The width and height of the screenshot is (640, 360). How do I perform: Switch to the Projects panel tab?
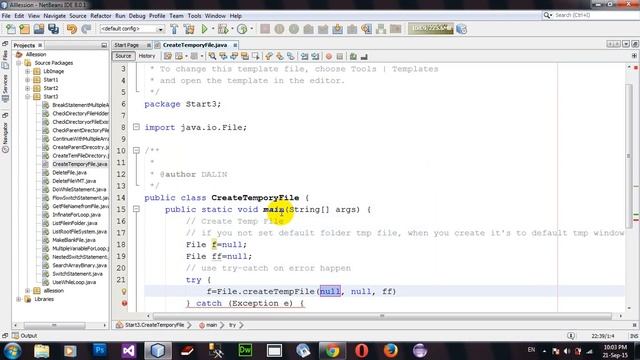(24, 45)
